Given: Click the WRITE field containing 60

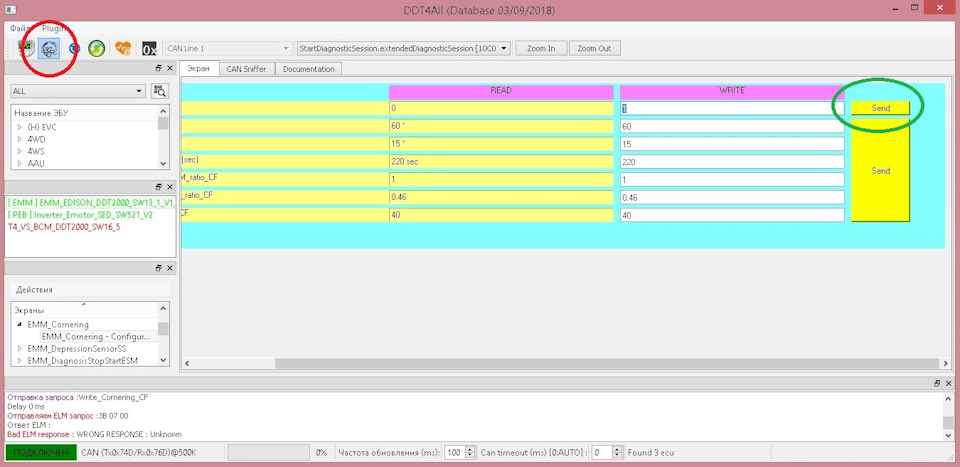Looking at the screenshot, I should coord(732,126).
